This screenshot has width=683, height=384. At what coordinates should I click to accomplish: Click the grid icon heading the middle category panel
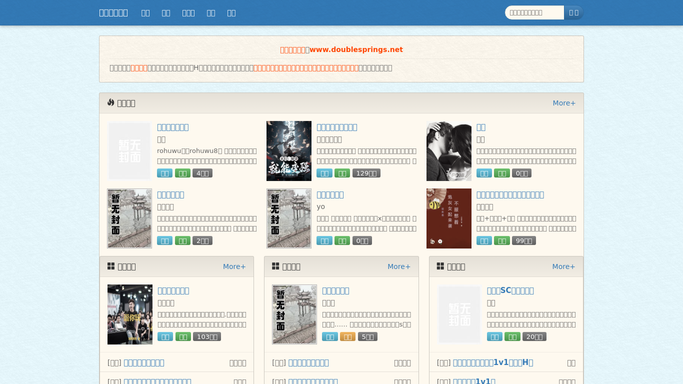pyautogui.click(x=276, y=266)
